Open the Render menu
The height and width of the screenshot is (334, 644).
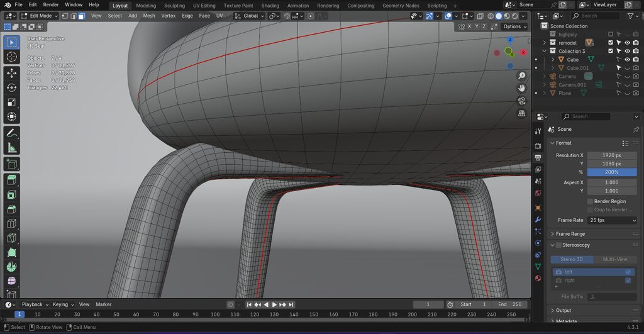click(x=51, y=4)
